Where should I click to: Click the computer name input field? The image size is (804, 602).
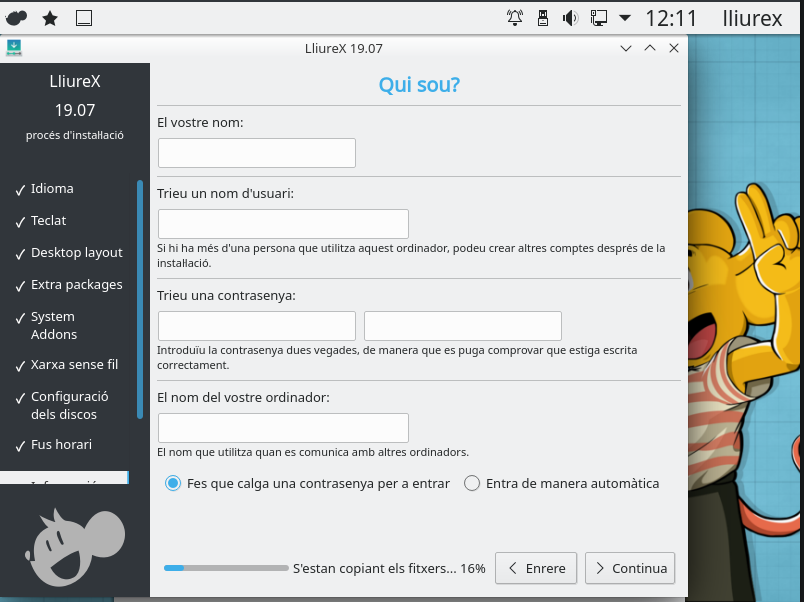click(x=283, y=428)
